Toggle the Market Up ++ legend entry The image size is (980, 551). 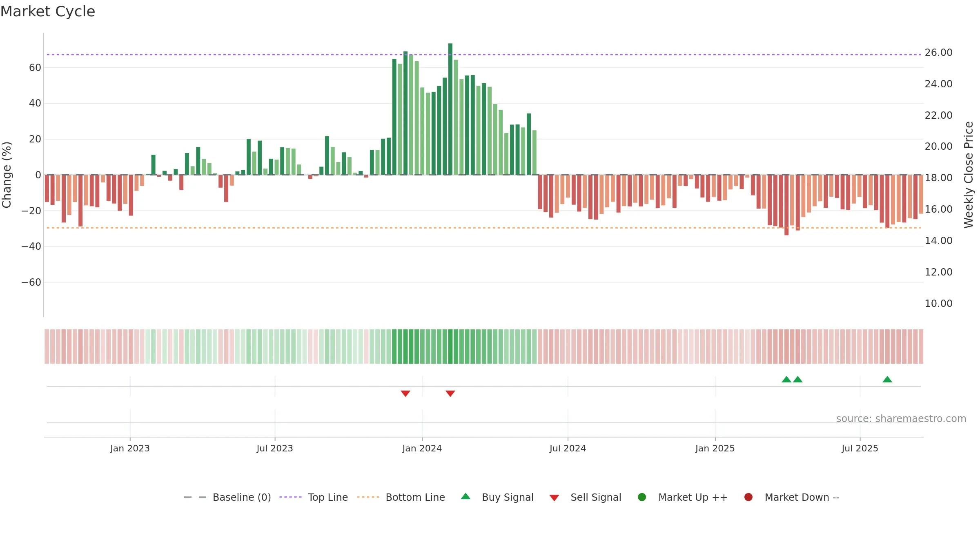(x=683, y=497)
